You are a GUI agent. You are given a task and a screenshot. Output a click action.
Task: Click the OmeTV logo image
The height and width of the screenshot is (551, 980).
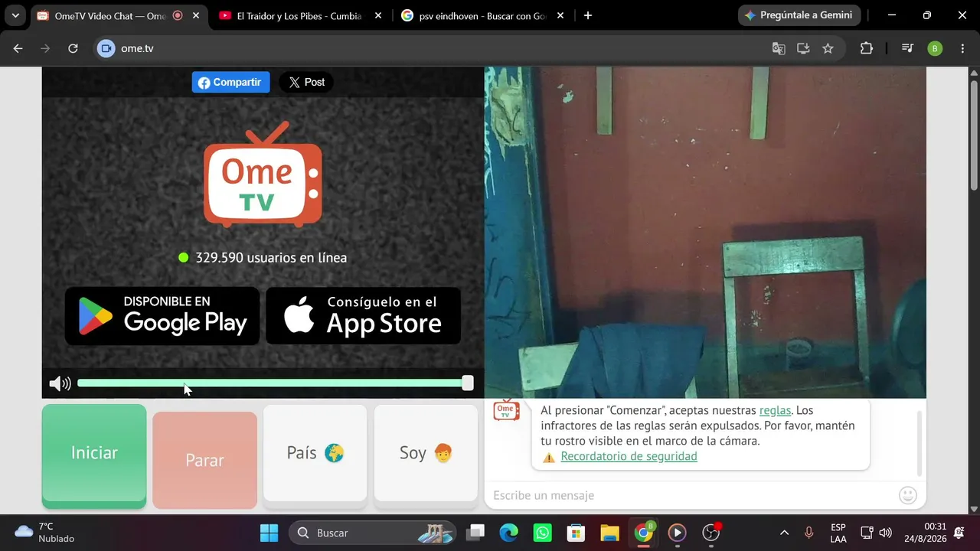(x=263, y=174)
